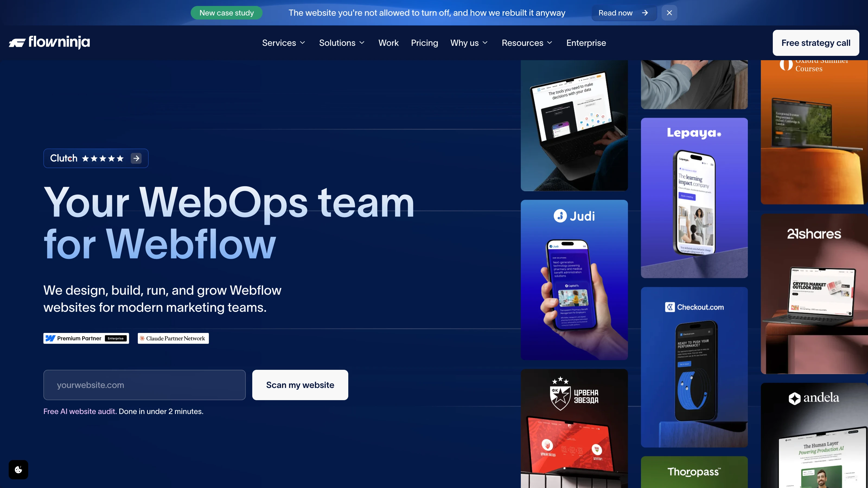
Task: Click the banner headline about the rebuilt website
Action: tap(427, 13)
